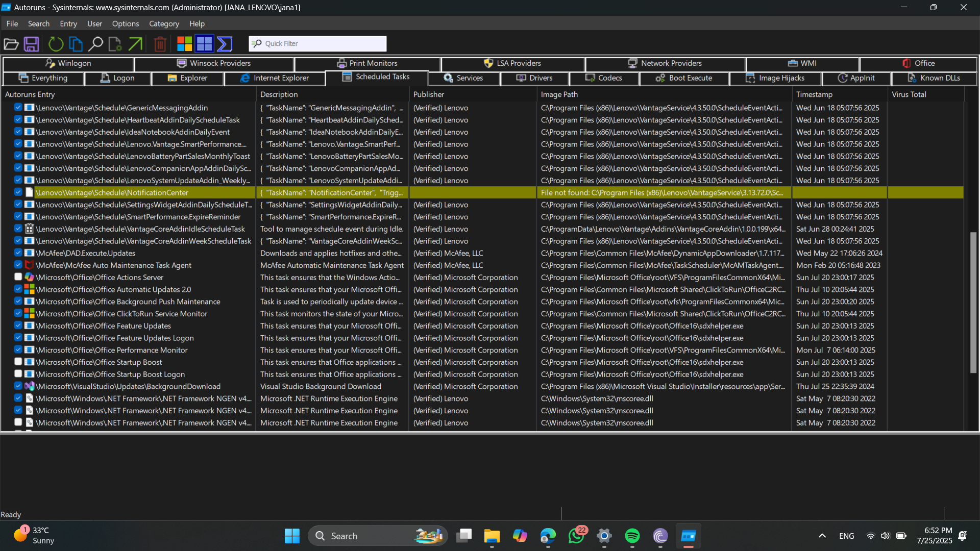Open the Category menu

164,23
